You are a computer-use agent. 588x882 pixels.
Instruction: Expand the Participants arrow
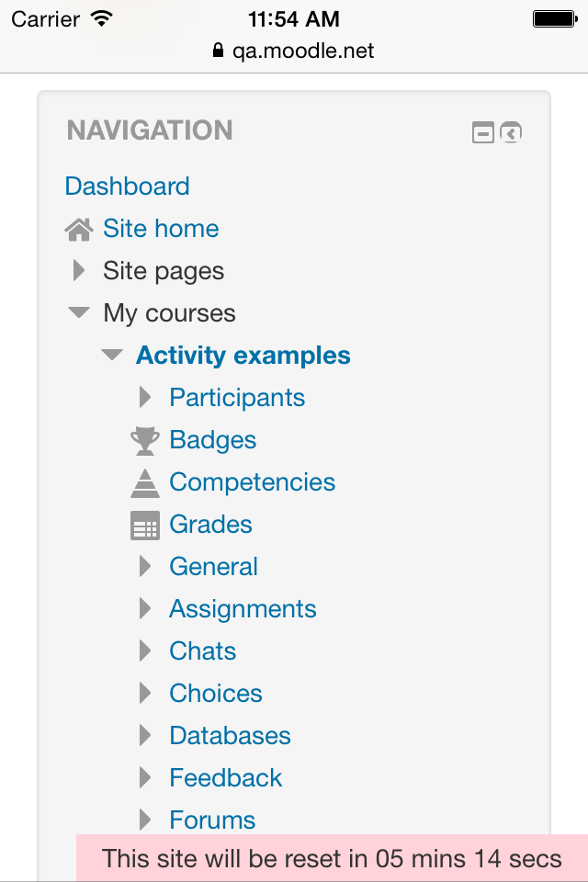145,397
